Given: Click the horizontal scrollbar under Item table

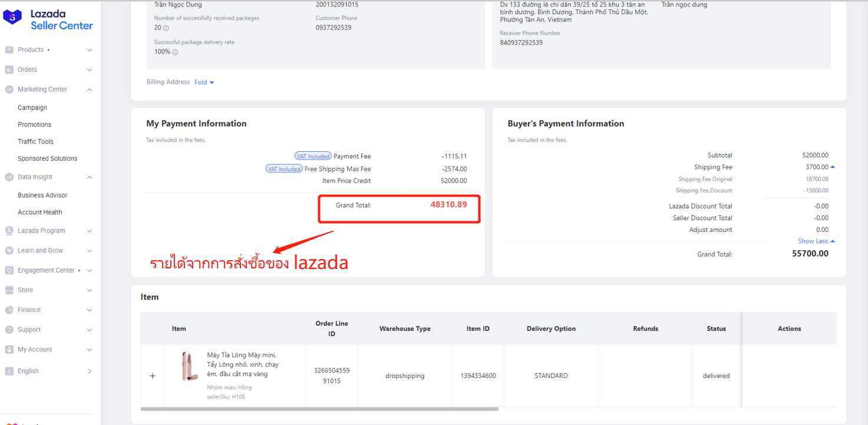Looking at the screenshot, I should [319, 409].
